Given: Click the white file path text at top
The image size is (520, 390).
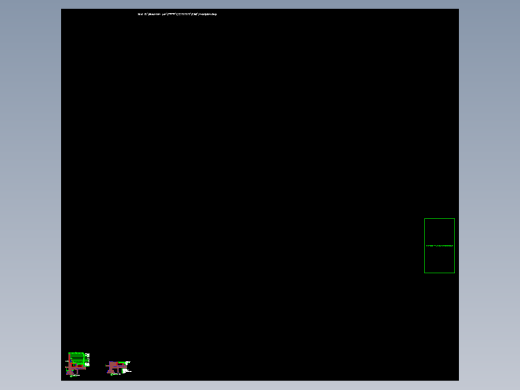Looking at the screenshot, I should [177, 14].
